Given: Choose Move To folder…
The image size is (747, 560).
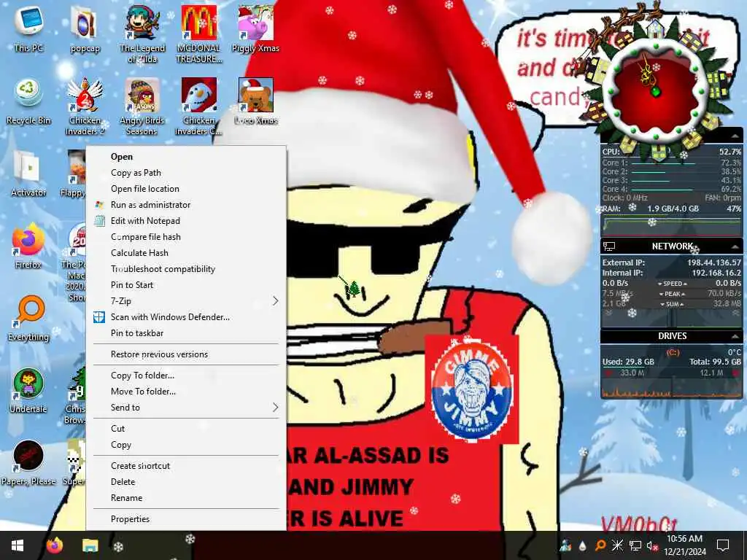Looking at the screenshot, I should (186, 392).
